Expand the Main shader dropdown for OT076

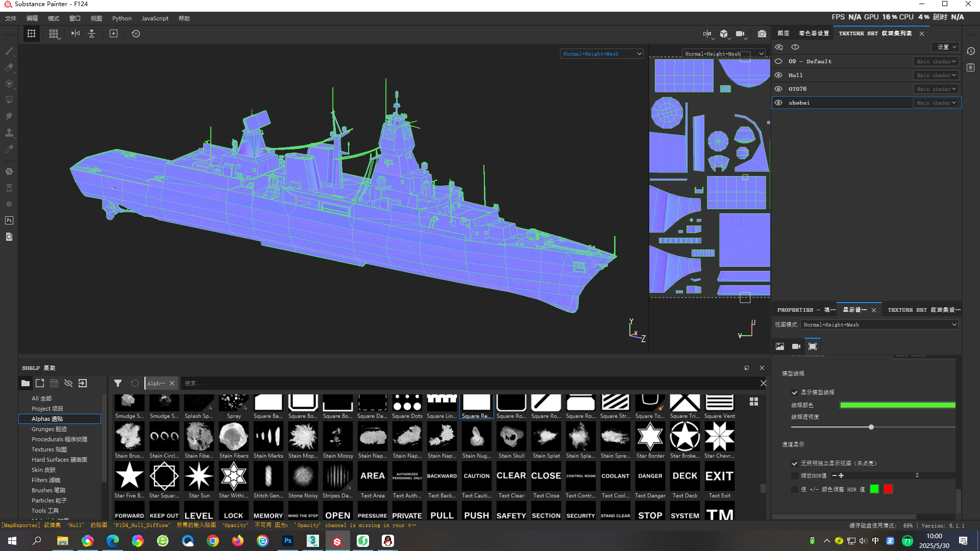pos(936,89)
